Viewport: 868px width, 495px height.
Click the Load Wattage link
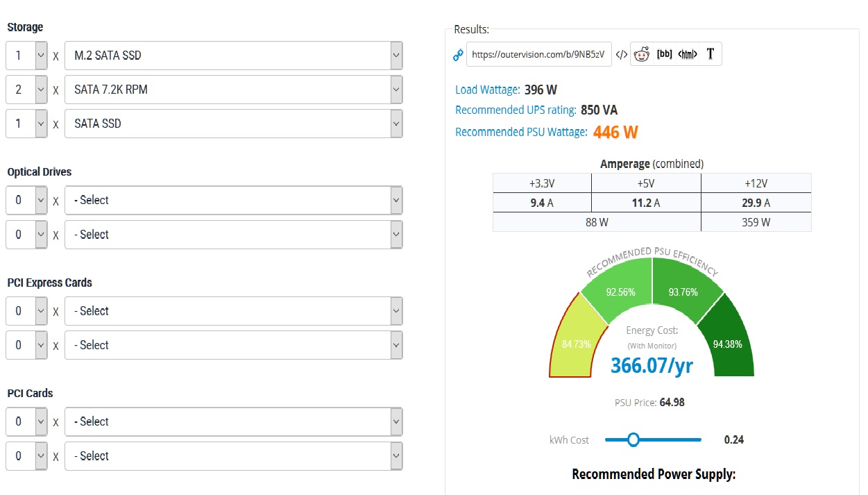[488, 90]
